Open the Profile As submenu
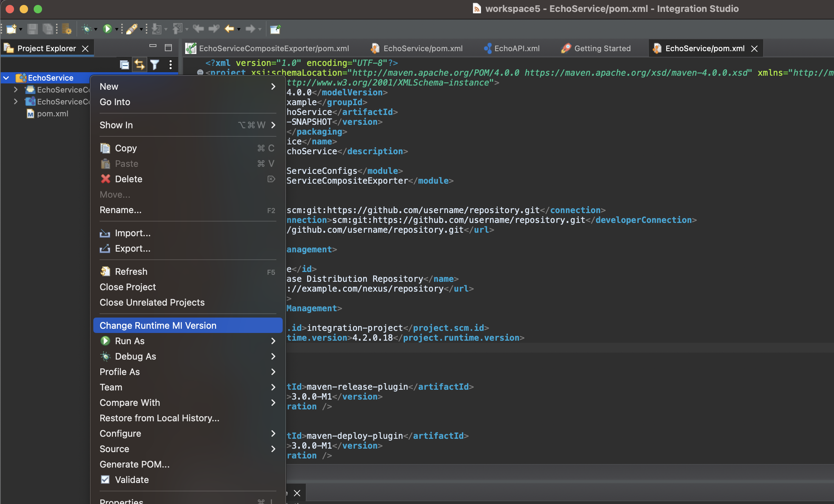This screenshot has width=834, height=504. tap(188, 372)
